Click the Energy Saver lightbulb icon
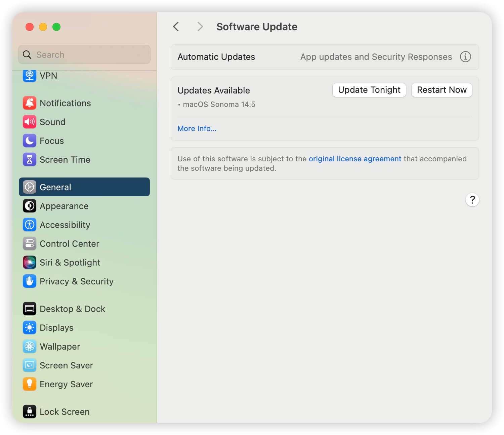This screenshot has height=435, width=504. click(30, 384)
